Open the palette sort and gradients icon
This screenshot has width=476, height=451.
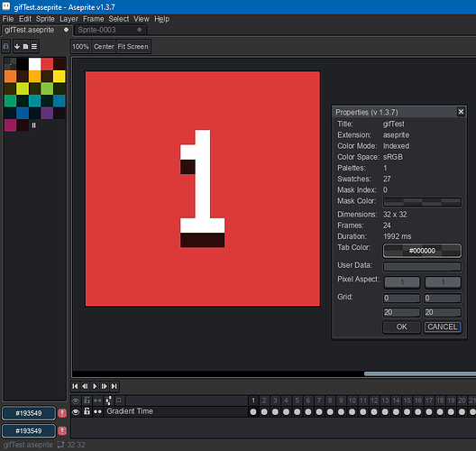tap(17, 47)
